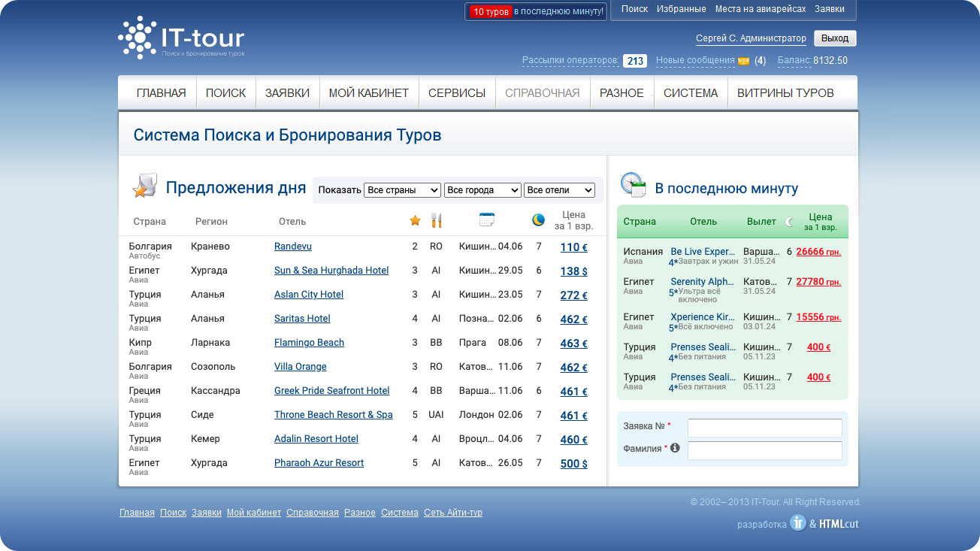Screen dimensions: 980x551
Task: Open Избранные in the top bar
Action: point(681,9)
